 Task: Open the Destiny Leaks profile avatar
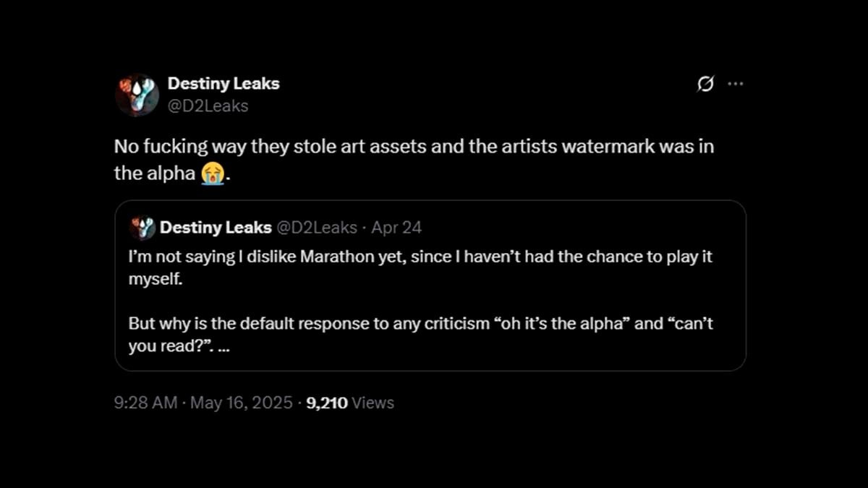[137, 95]
